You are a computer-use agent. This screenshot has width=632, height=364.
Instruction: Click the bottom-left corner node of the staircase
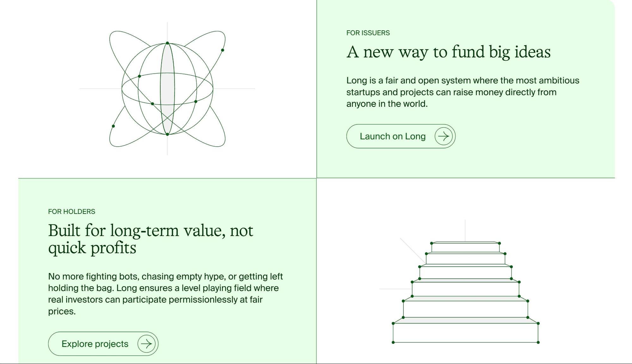click(393, 342)
